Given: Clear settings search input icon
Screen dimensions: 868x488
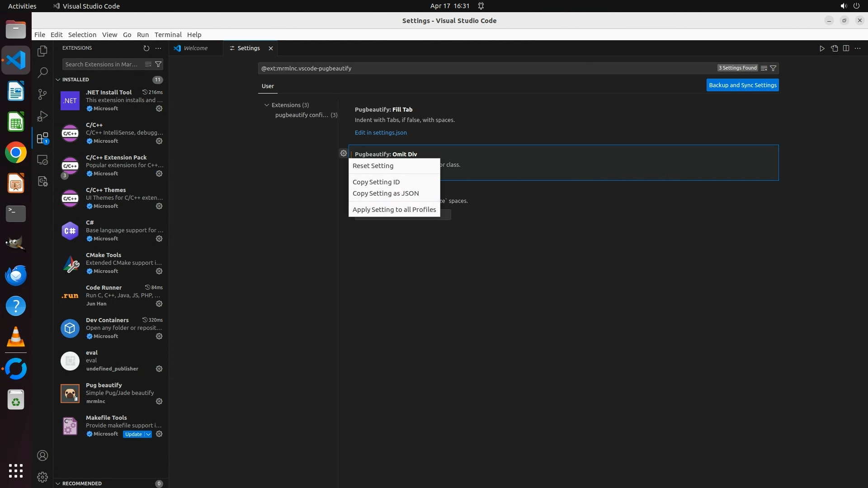Looking at the screenshot, I should coord(764,68).
